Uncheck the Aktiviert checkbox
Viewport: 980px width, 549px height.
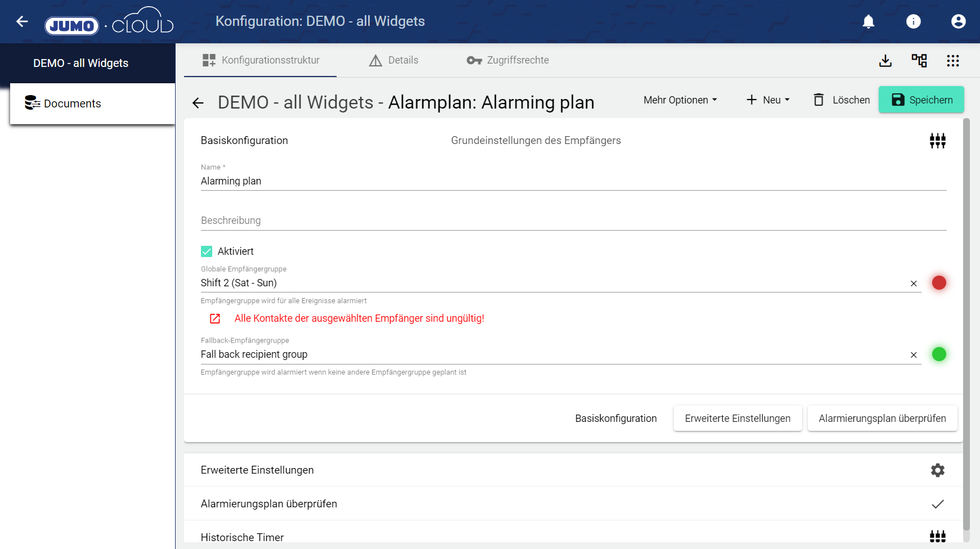pyautogui.click(x=207, y=251)
